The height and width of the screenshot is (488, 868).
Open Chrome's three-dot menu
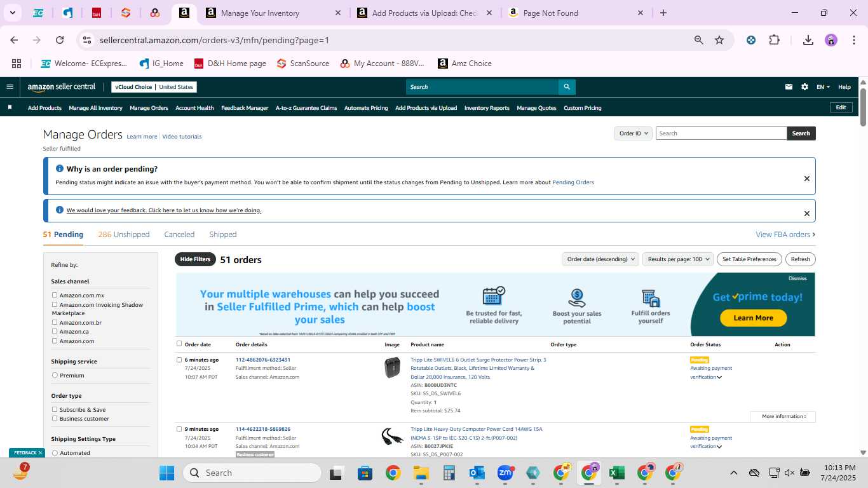point(853,40)
